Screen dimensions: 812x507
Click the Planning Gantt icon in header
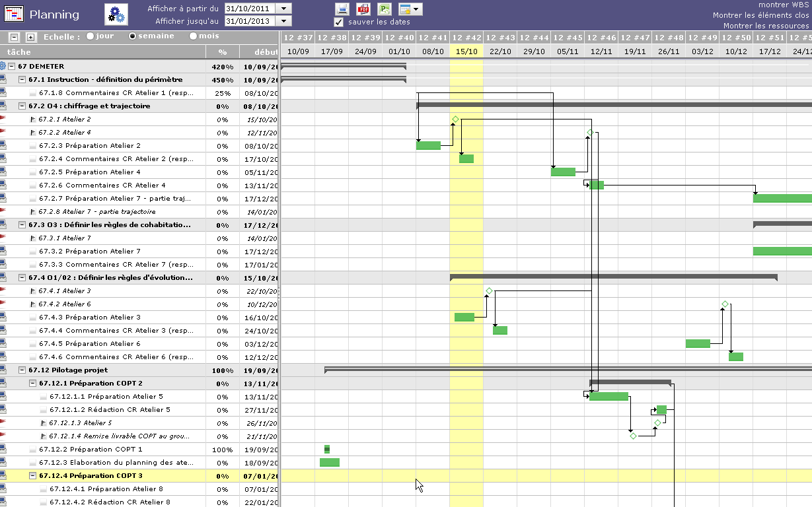click(14, 15)
